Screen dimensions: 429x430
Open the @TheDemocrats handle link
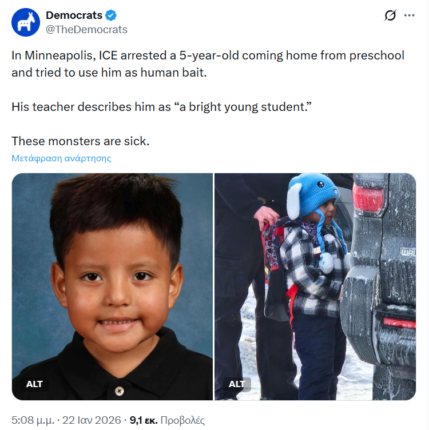87,30
